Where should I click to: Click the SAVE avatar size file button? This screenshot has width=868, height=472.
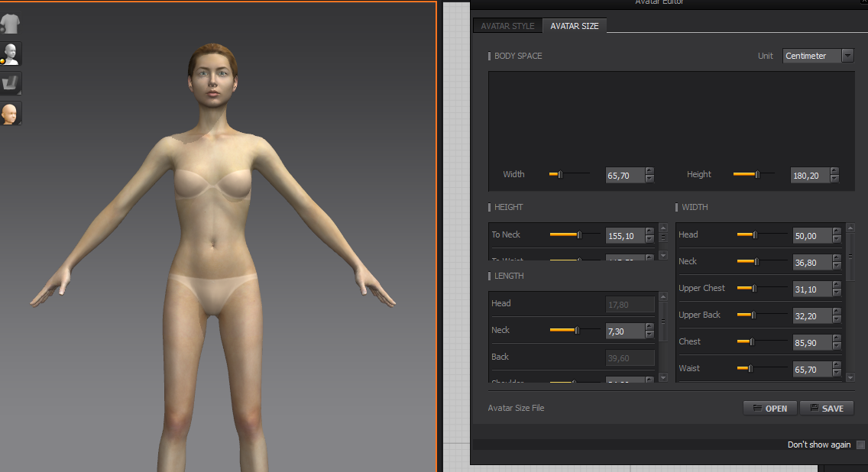tap(826, 409)
